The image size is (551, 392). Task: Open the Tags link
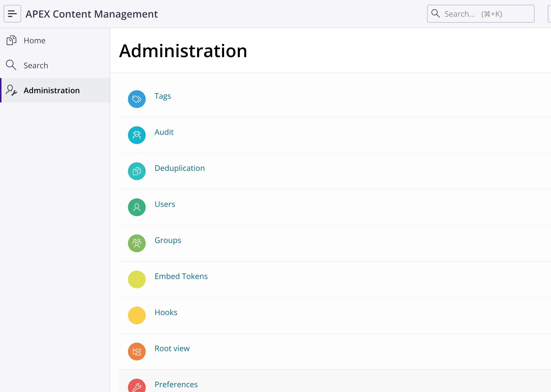click(163, 96)
